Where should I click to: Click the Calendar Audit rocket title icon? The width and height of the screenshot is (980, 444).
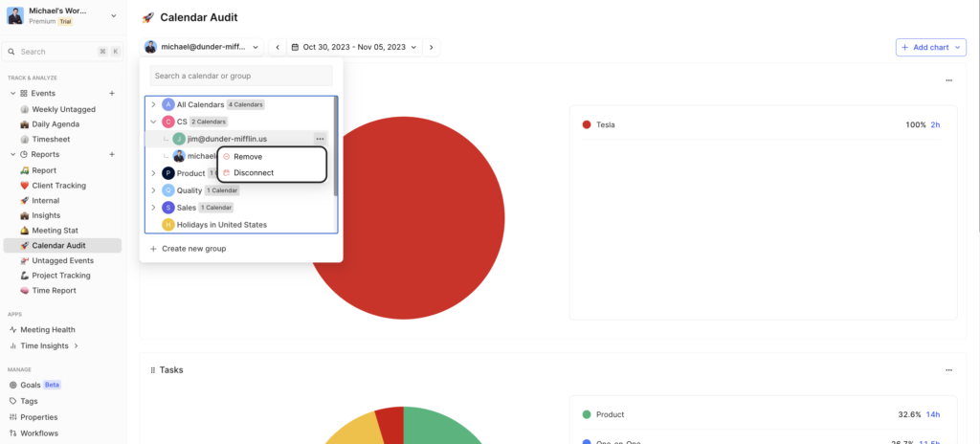tap(148, 17)
